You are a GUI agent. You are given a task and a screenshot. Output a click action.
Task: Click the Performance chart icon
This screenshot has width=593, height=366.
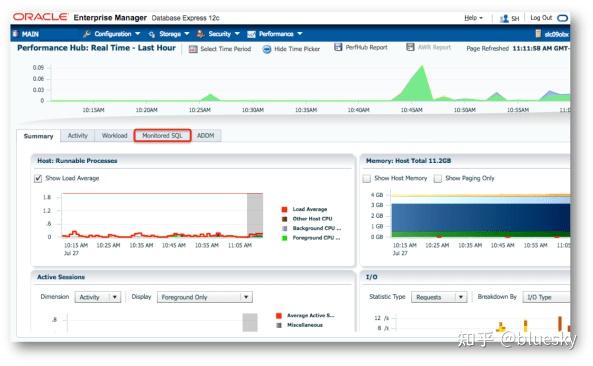click(251, 34)
